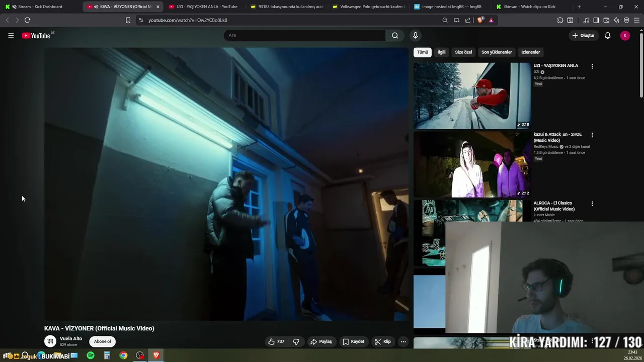Select the İlgili filter chip
This screenshot has width=644, height=362.
click(x=441, y=52)
